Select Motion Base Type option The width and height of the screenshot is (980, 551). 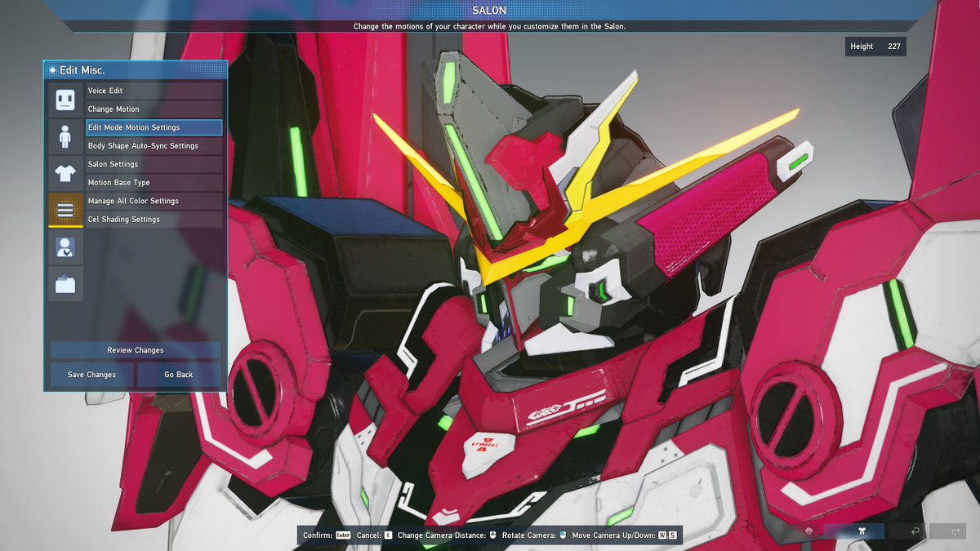154,183
